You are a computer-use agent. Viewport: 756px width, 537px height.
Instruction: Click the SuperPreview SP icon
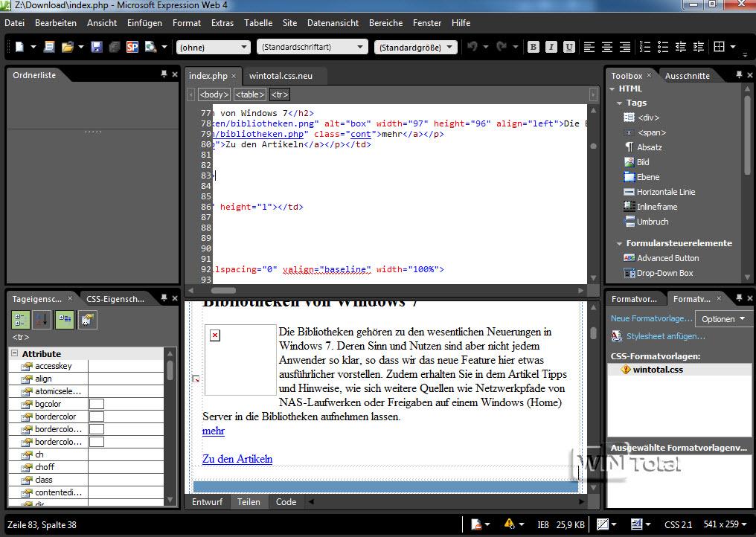[132, 47]
